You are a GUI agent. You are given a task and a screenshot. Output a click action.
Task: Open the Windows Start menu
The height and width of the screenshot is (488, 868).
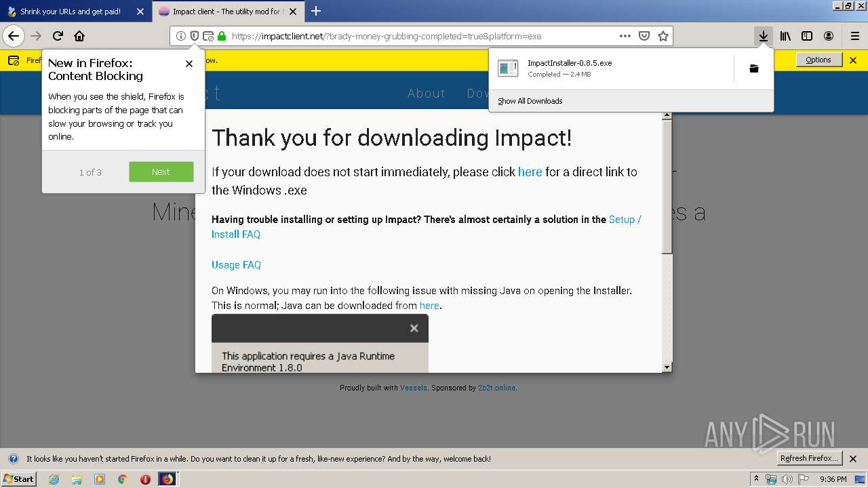click(18, 479)
